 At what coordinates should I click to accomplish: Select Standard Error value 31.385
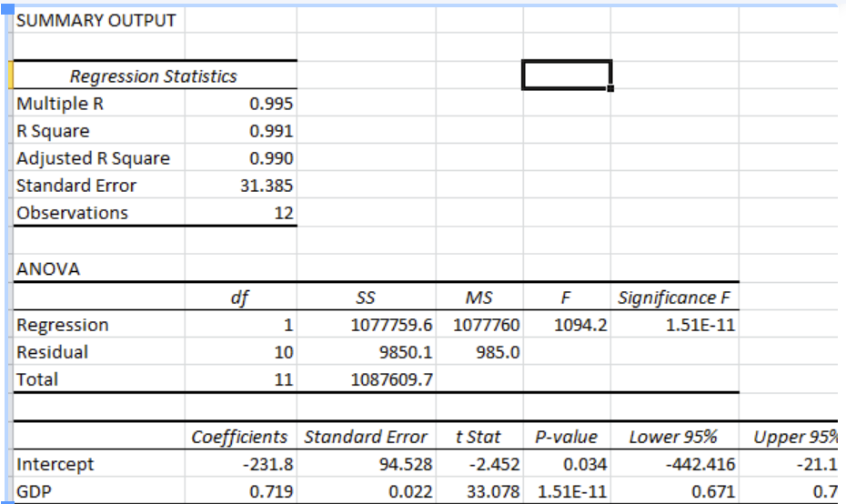point(241,186)
